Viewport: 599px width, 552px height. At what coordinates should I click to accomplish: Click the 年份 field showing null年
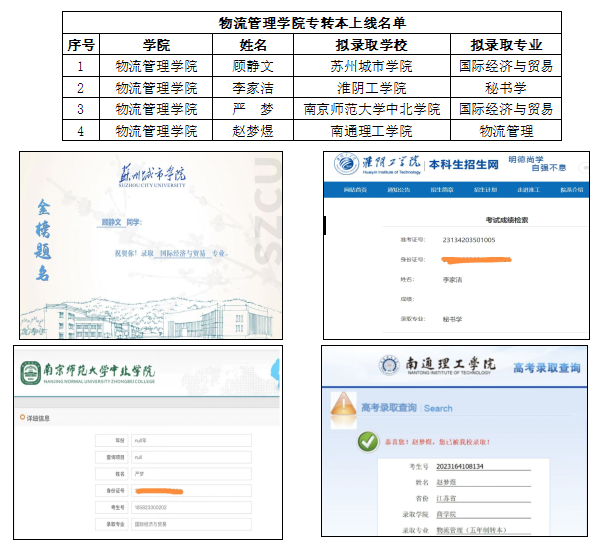pos(191,440)
